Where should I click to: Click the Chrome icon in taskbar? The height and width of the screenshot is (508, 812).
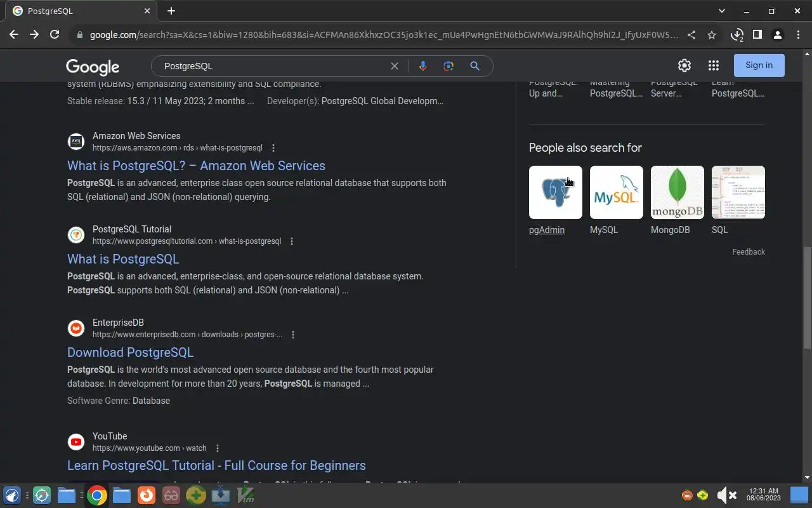pos(96,495)
